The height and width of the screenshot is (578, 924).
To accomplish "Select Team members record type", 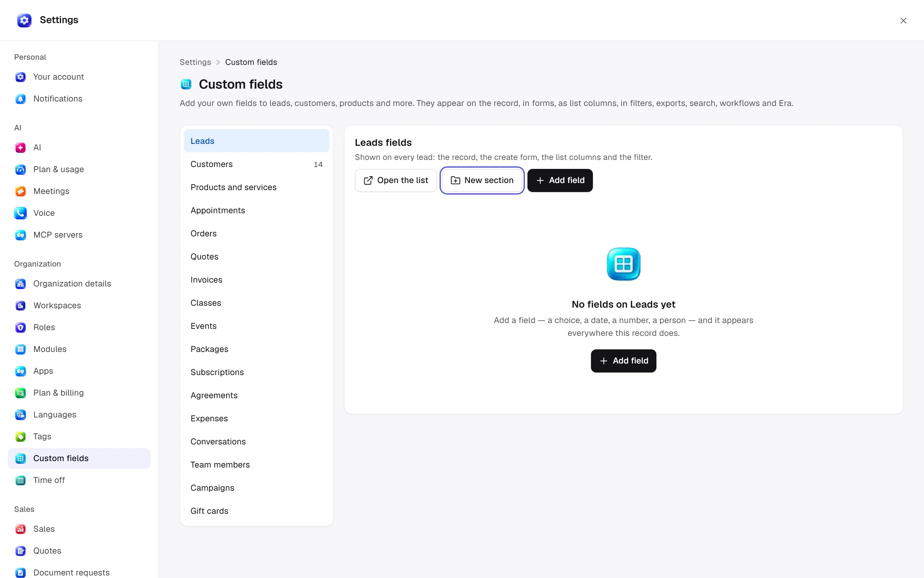I will 257,465.
